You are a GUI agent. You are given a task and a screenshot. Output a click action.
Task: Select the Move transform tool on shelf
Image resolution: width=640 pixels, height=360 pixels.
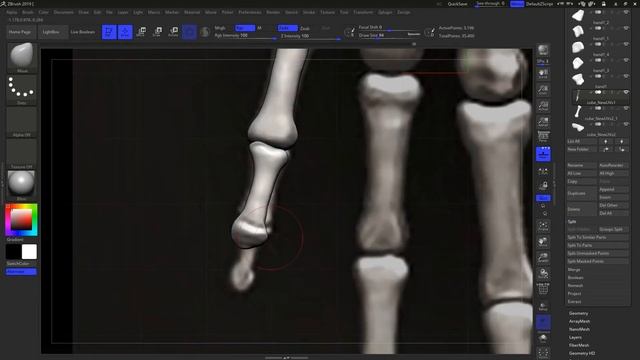click(x=141, y=32)
